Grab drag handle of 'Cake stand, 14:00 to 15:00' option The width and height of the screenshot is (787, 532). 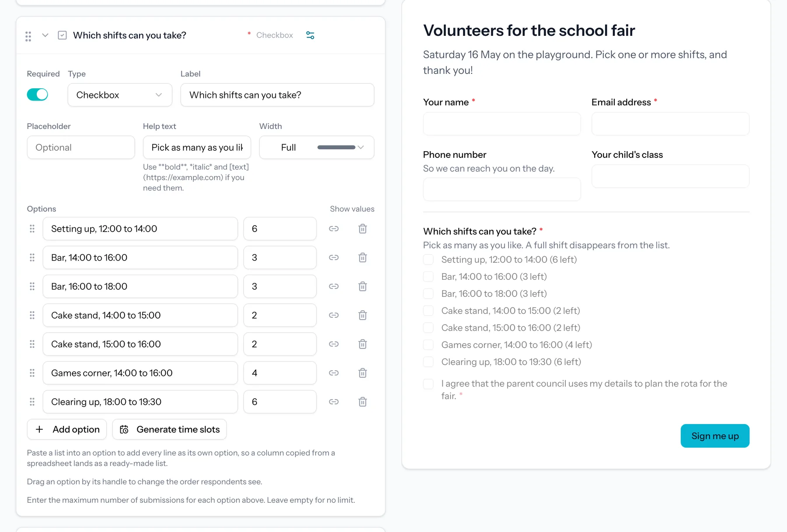coord(32,315)
